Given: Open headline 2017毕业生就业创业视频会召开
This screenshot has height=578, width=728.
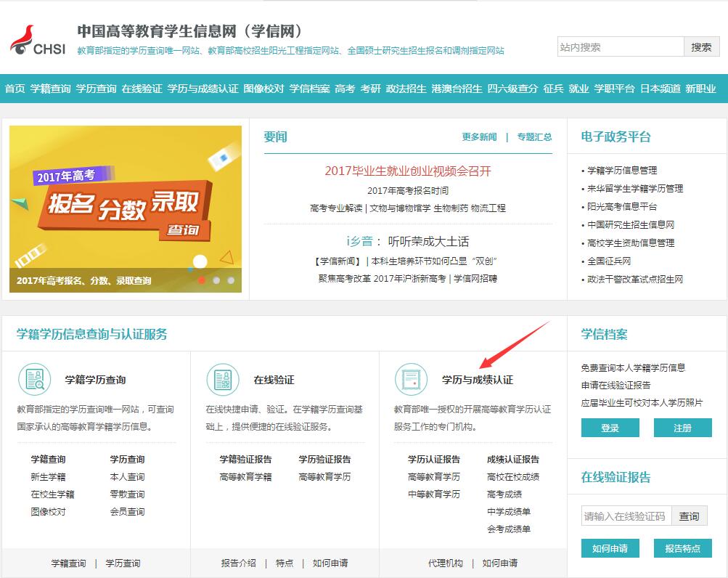Looking at the screenshot, I should (x=408, y=171).
